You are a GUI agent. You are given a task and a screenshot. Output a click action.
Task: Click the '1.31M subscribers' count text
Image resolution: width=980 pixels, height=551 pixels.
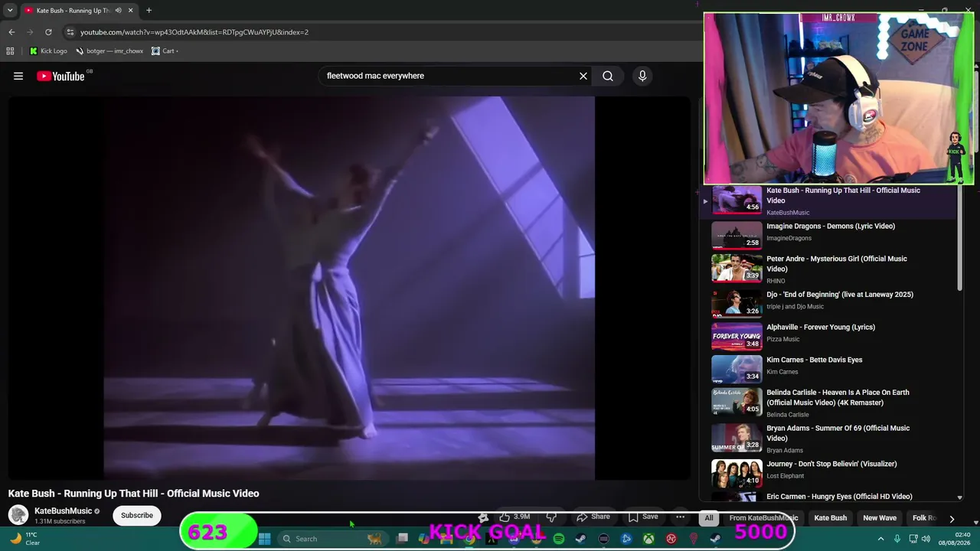click(60, 522)
